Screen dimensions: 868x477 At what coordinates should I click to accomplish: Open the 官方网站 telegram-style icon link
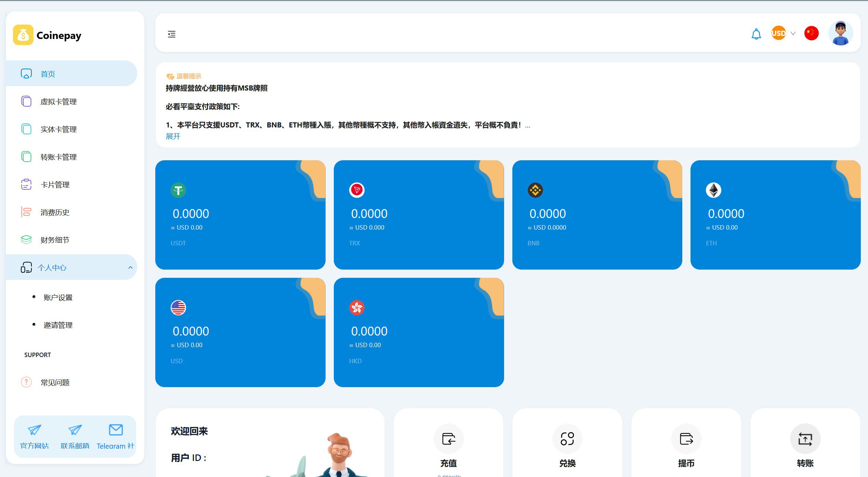coord(35,430)
